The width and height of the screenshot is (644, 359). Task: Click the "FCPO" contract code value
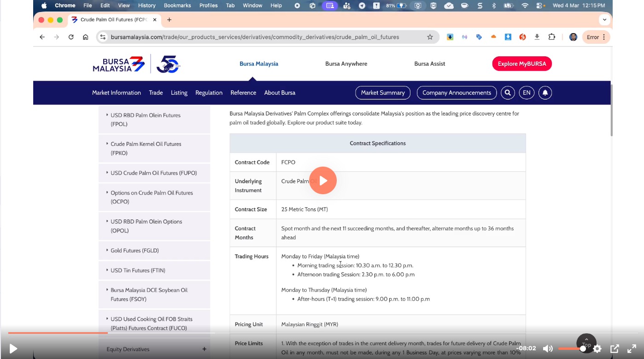pos(288,162)
